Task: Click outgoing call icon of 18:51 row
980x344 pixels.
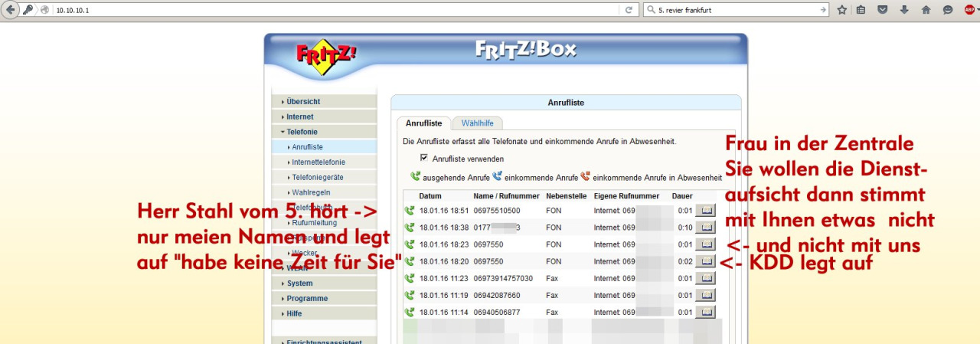Action: click(410, 209)
